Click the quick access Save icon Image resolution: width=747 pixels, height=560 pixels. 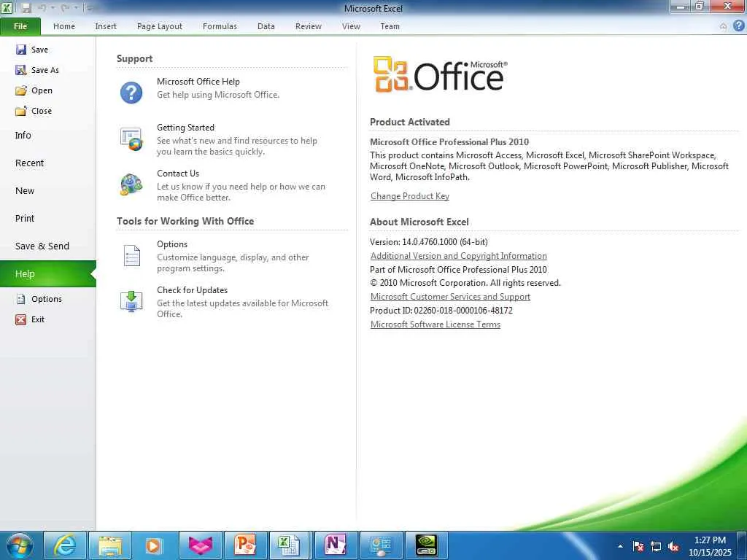[26, 7]
